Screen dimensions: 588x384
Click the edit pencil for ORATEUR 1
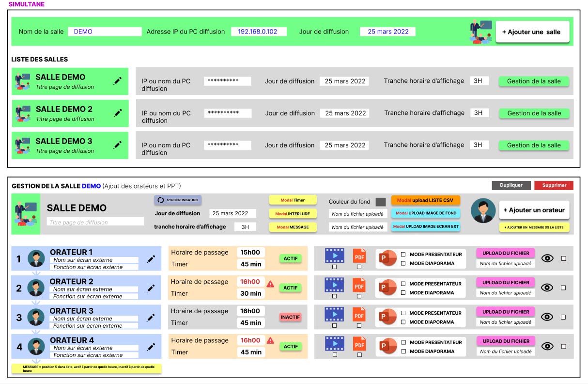point(151,259)
